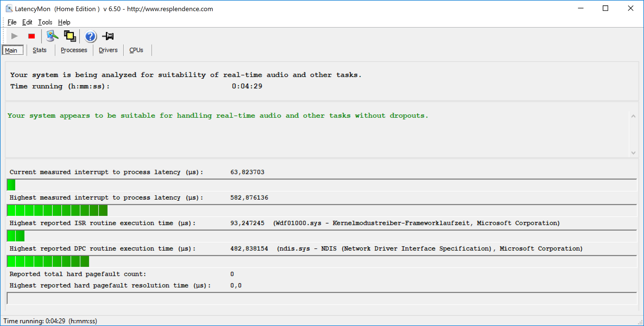Screen dimensions: 644x326
Task: Open the Edit menu
Action: point(27,22)
